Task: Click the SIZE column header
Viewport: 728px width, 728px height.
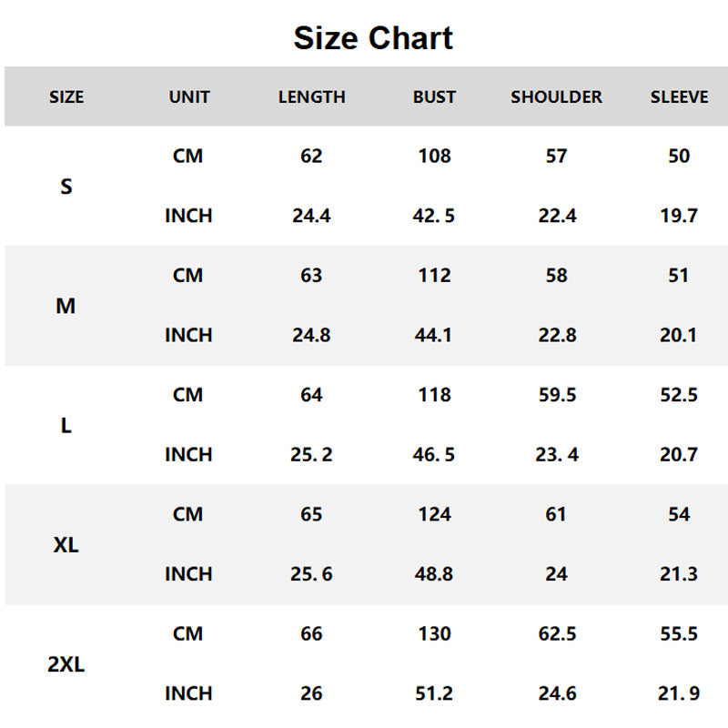Action: pos(66,96)
